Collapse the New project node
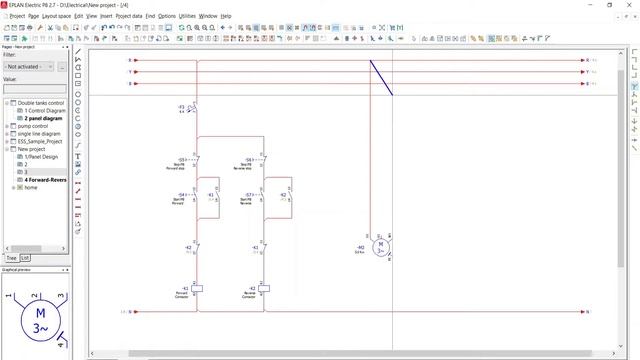640x360 pixels. pos(7,149)
